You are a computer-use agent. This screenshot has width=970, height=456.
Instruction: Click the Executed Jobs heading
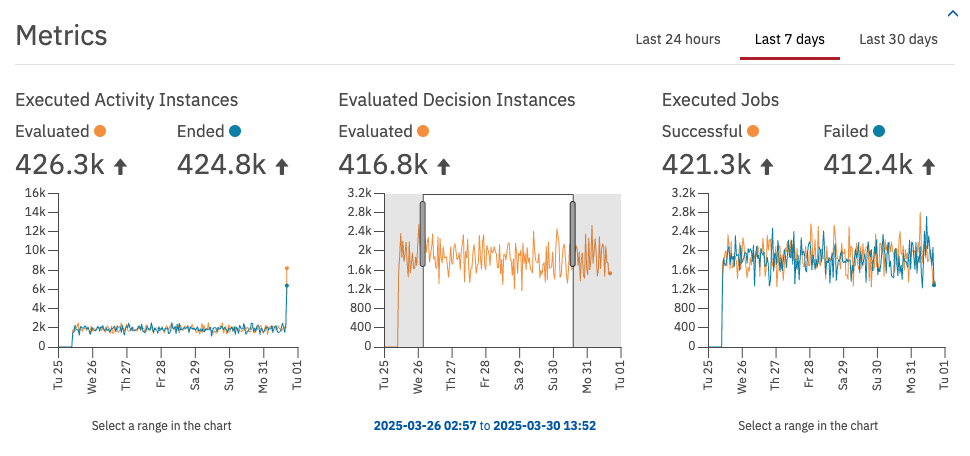(x=720, y=100)
